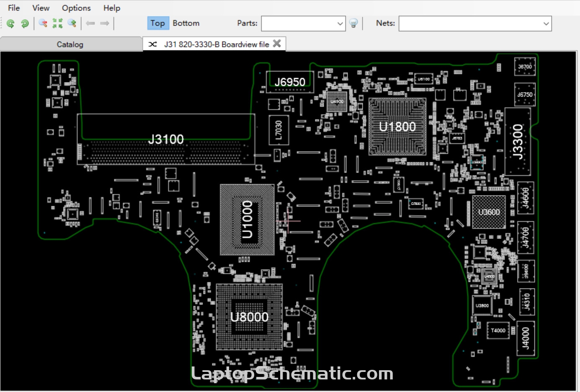Select the J4310 connector
The width and height of the screenshot is (580, 392).
coord(527,302)
